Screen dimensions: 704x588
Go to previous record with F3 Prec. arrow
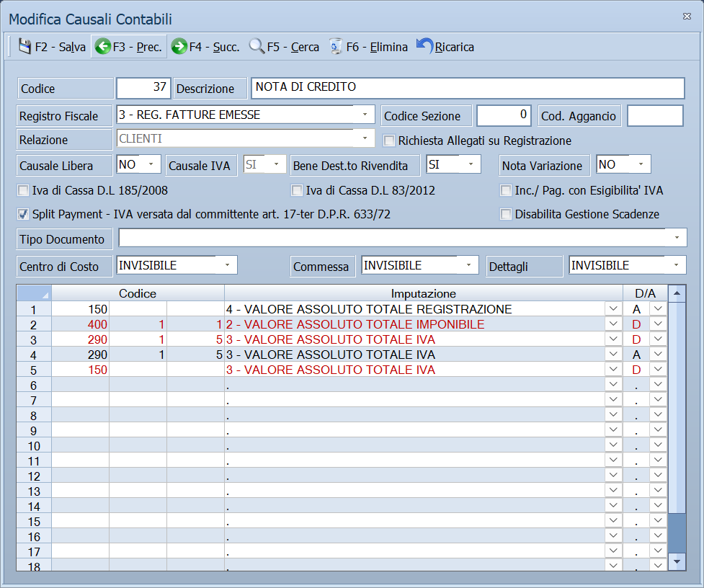tap(103, 46)
